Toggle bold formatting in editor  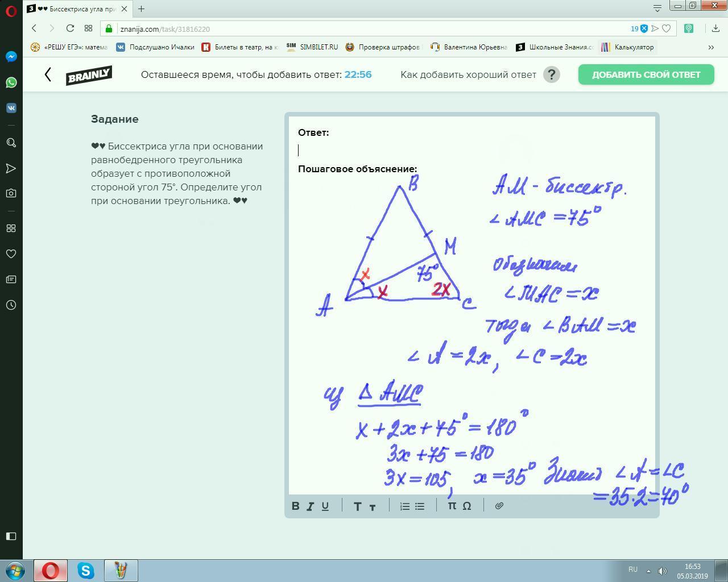296,506
